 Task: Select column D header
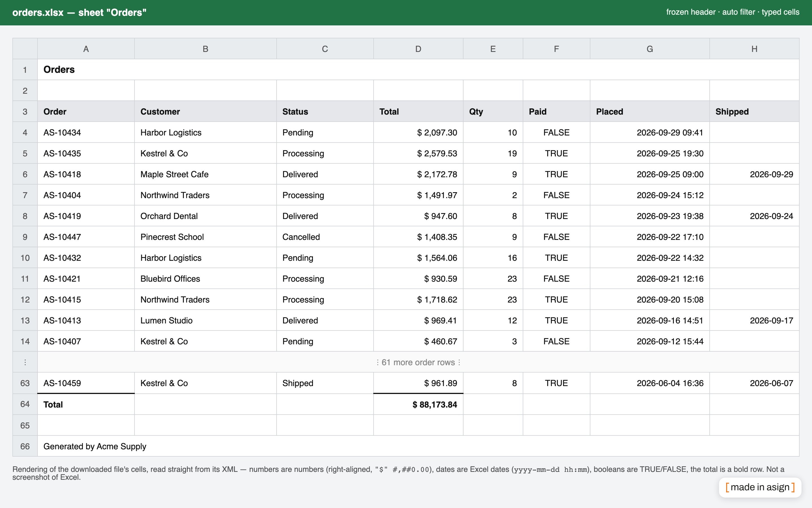[x=418, y=49]
